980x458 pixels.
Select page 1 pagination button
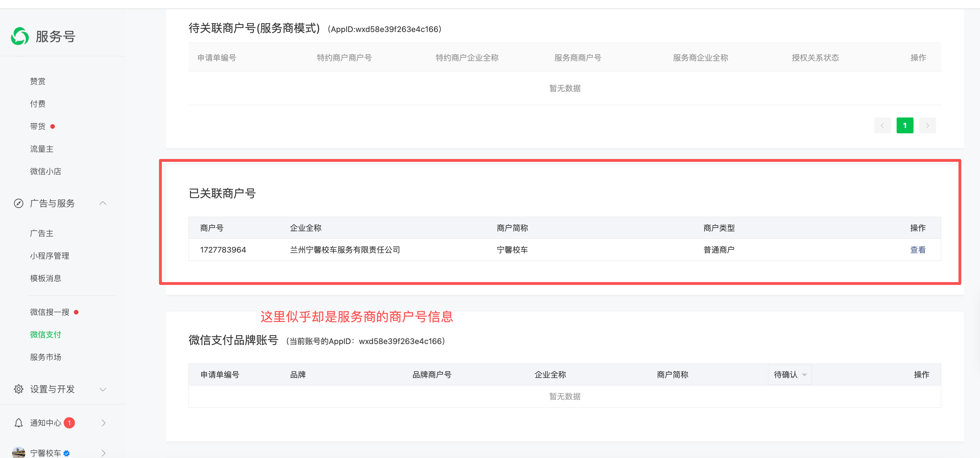coord(904,126)
